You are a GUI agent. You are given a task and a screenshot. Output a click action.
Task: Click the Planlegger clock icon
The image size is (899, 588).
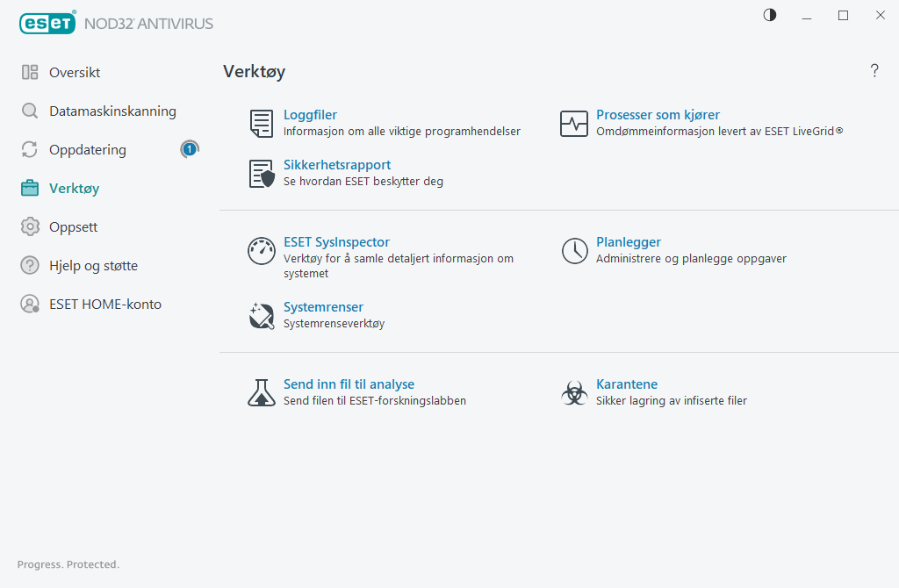(x=574, y=251)
